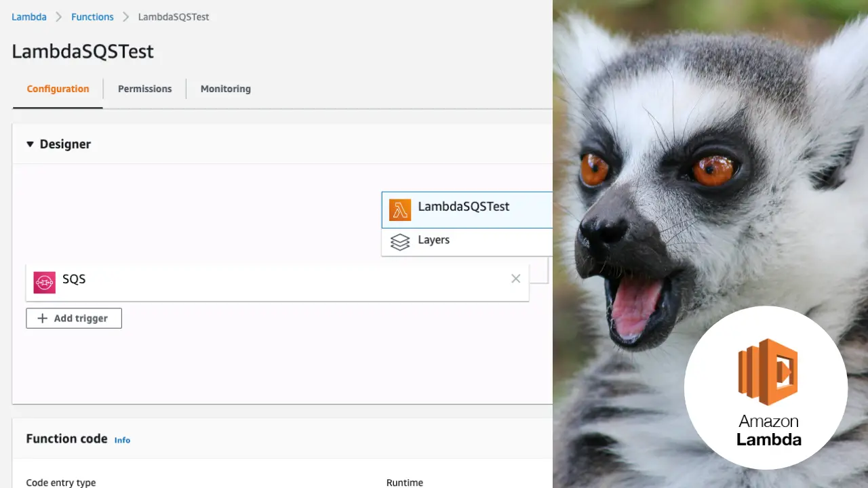Viewport: 868px width, 488px height.
Task: Click the orange Lambda function icon
Action: coord(400,209)
